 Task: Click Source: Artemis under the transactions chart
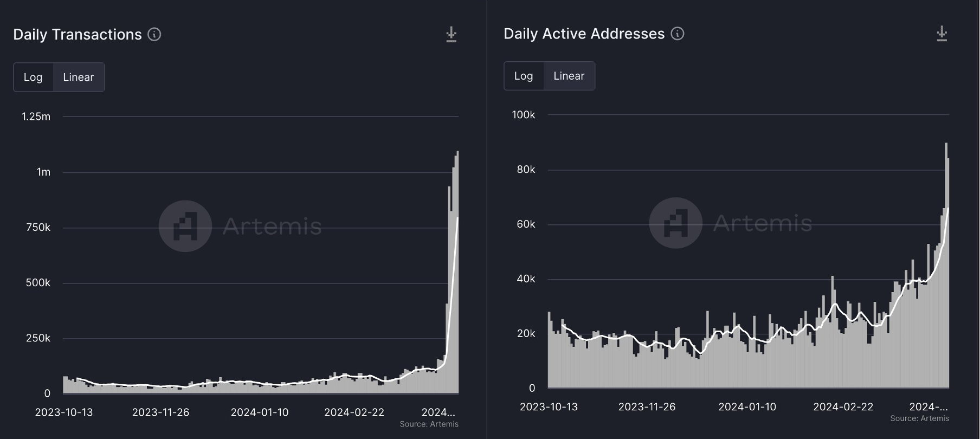click(x=429, y=424)
